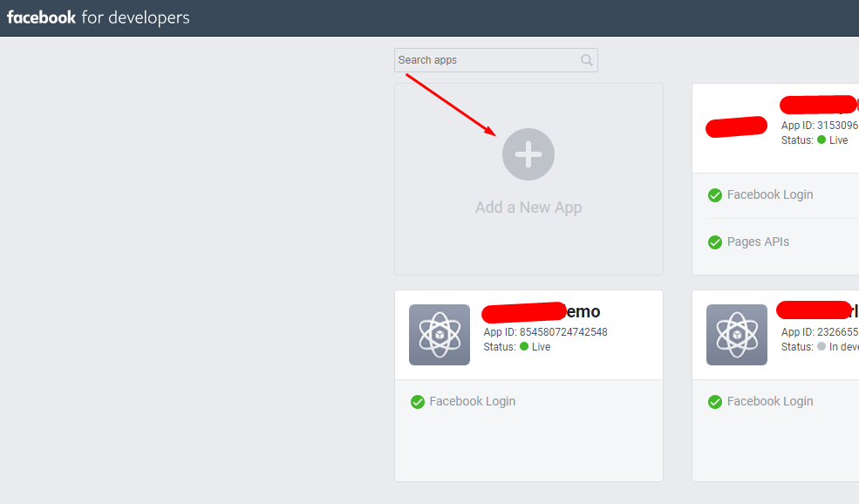Click In development status of app 2326655
Image resolution: width=859 pixels, height=504 pixels.
(x=838, y=347)
